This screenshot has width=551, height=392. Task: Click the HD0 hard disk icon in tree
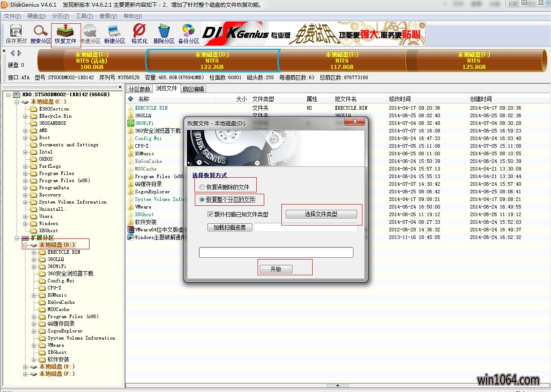pyautogui.click(x=17, y=94)
